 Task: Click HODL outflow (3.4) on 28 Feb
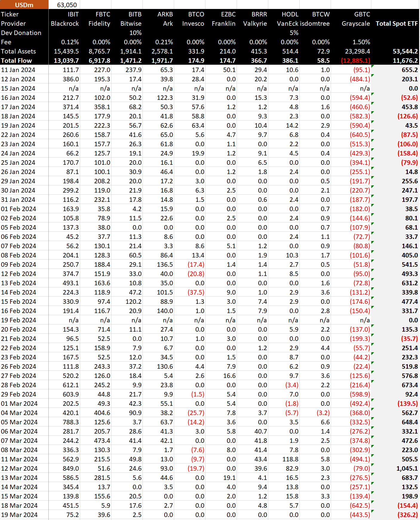pyautogui.click(x=292, y=385)
